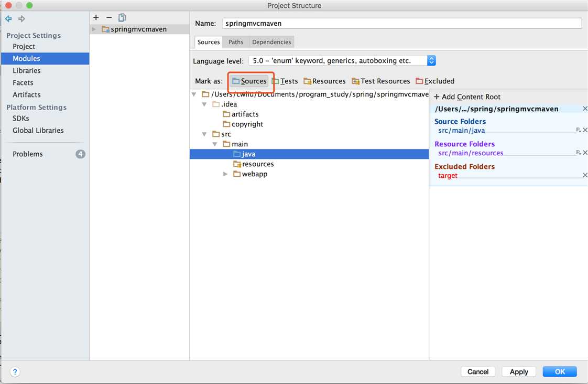
Task: Remove selected module with minus icon
Action: (x=109, y=17)
